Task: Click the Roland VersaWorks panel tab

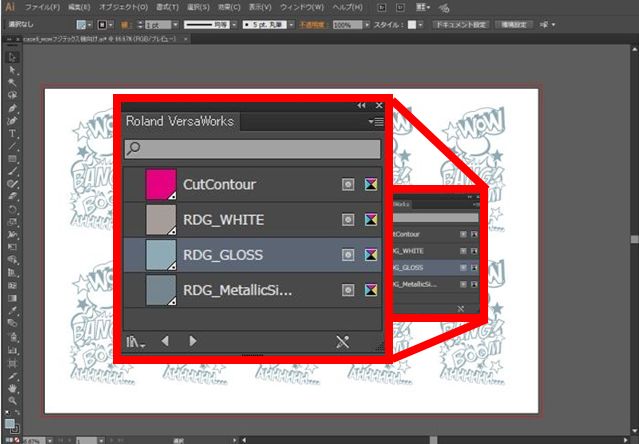Action: (180, 121)
